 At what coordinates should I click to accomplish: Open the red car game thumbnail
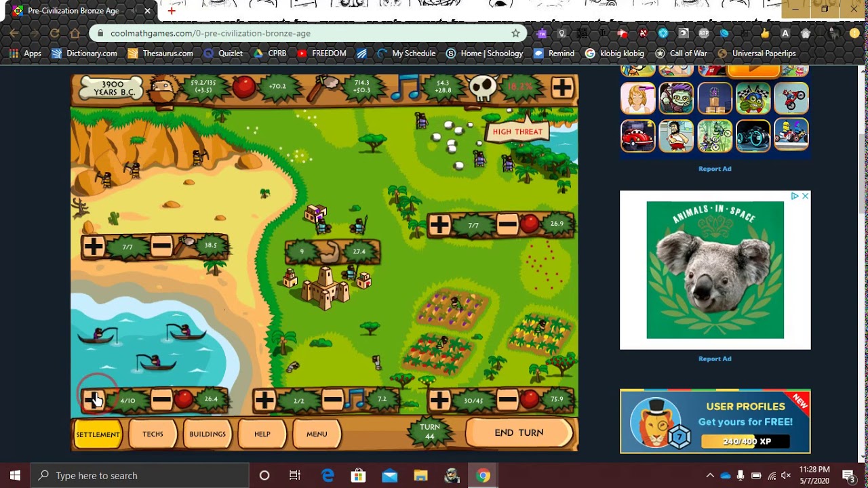[638, 136]
